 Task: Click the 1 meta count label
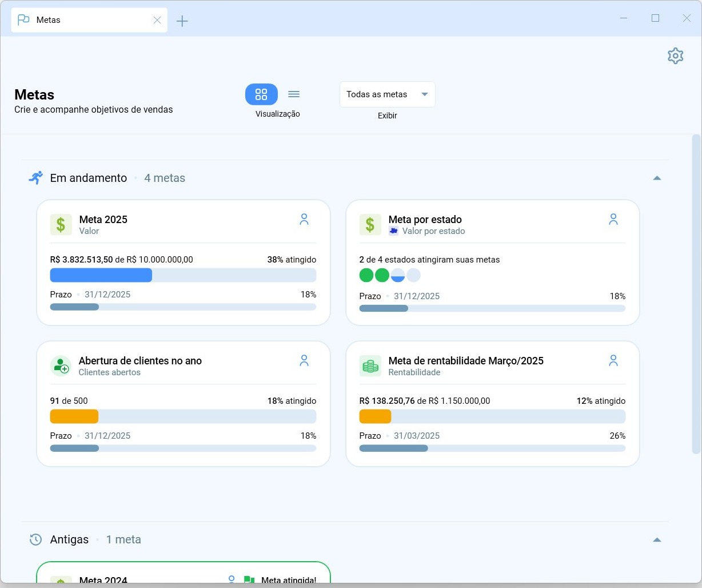[x=123, y=539]
